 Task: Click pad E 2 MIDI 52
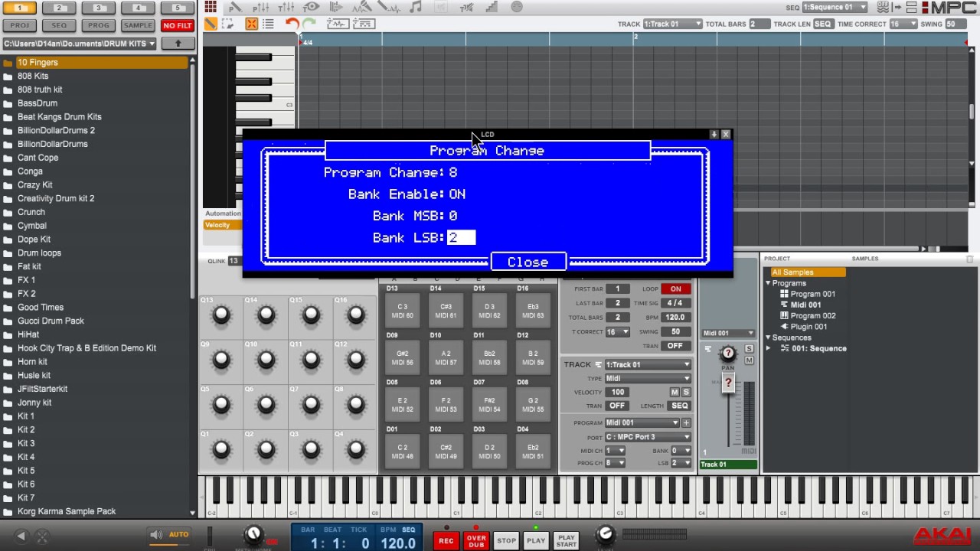coord(402,405)
